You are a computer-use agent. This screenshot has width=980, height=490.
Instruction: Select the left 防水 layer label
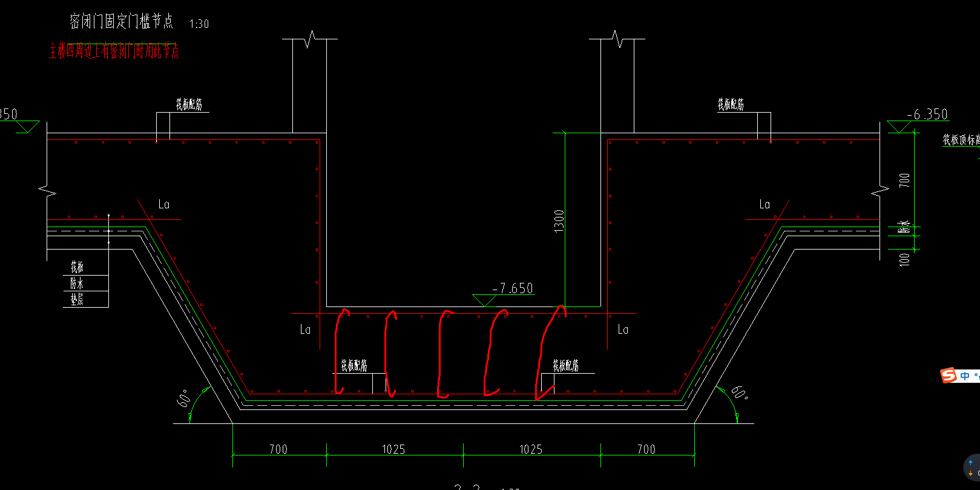tap(77, 283)
